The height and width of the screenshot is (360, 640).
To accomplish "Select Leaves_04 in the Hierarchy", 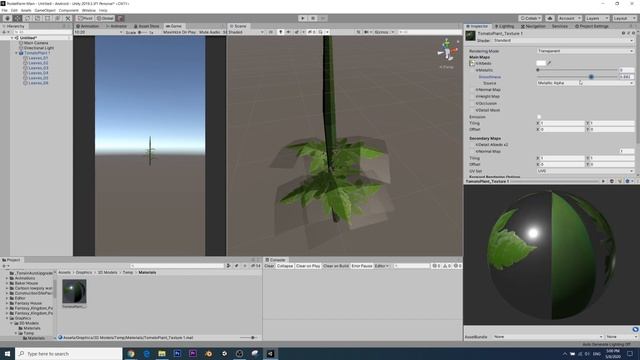I will point(38,73).
